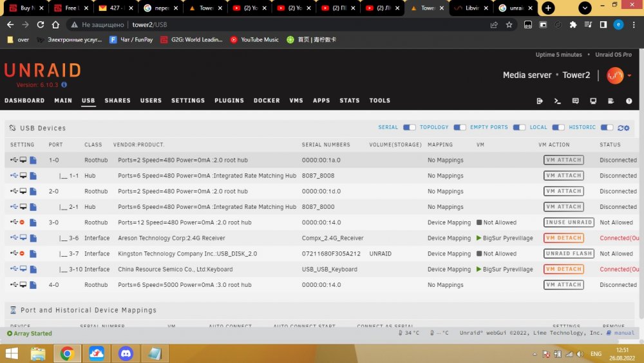Viewport: 644px width, 363px height.
Task: Open the document icon in the 2-0 Roothub row
Action: point(33,191)
